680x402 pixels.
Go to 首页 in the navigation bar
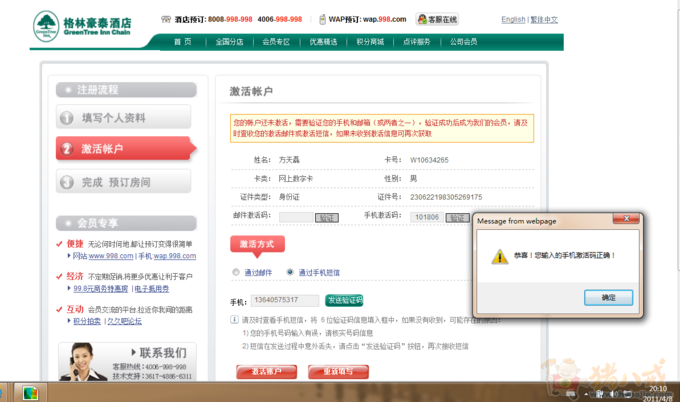(183, 42)
